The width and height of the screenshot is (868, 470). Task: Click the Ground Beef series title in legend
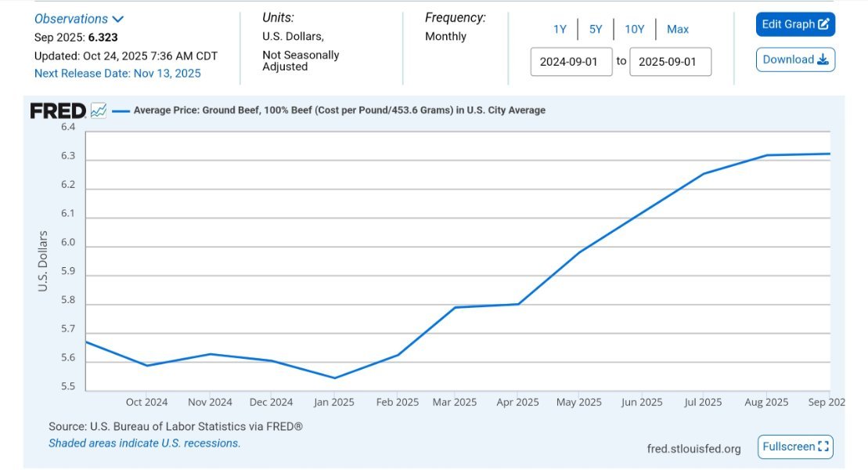tap(339, 110)
